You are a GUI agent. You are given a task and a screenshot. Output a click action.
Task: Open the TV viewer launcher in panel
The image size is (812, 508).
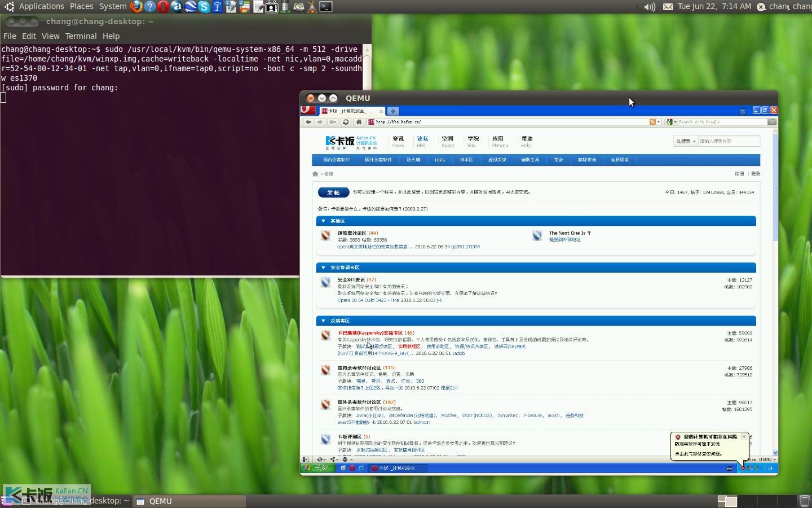coord(272,7)
